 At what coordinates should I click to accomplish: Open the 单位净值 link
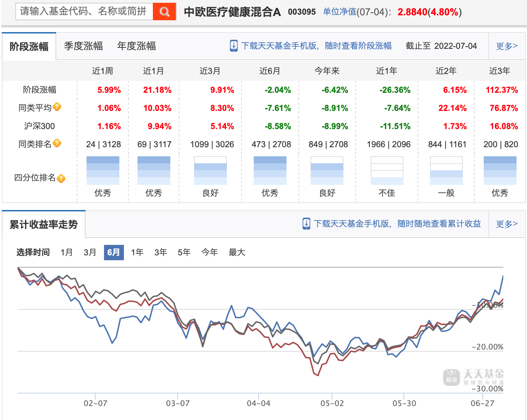point(339,12)
